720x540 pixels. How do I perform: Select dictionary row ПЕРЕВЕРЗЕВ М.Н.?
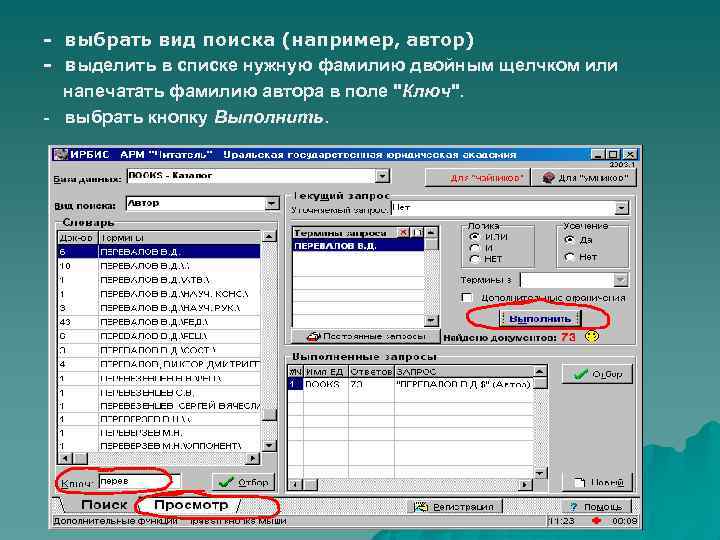click(x=159, y=433)
